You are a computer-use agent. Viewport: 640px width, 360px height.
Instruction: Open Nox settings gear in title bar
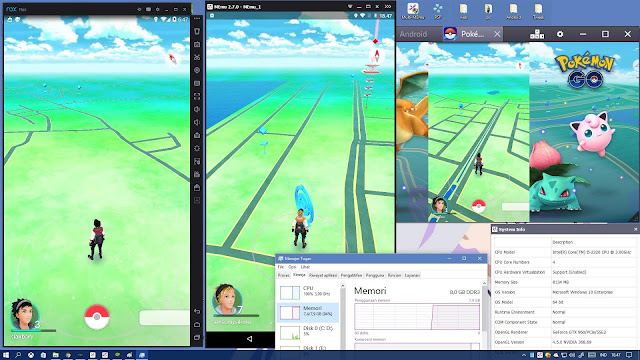[158, 9]
